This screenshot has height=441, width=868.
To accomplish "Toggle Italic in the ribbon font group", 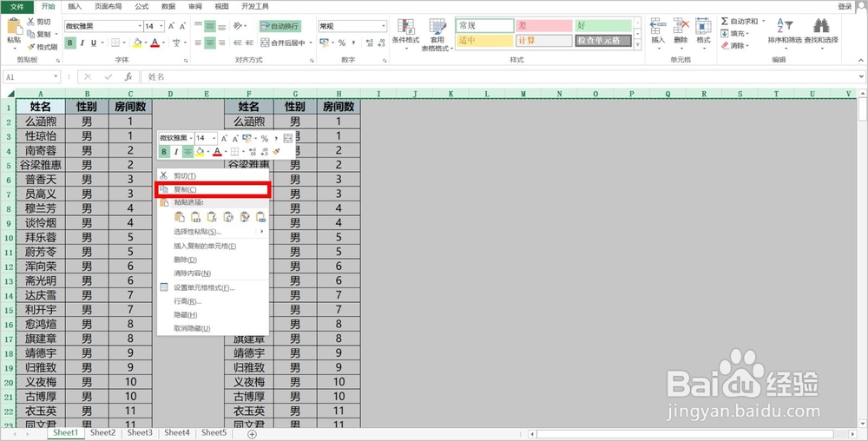I will point(82,43).
